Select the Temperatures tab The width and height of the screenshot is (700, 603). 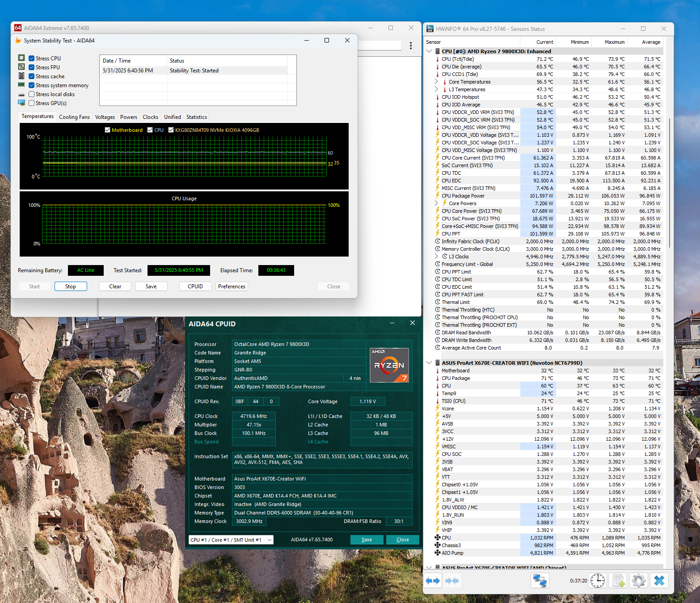tap(38, 116)
